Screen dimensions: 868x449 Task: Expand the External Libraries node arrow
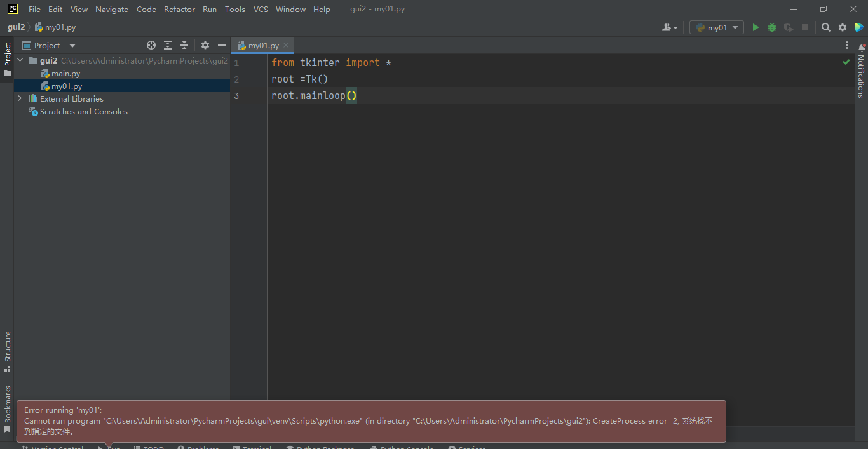click(20, 98)
